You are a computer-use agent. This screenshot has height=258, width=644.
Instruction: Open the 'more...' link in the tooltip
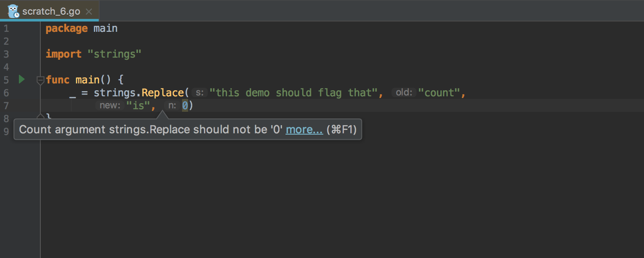(x=304, y=129)
